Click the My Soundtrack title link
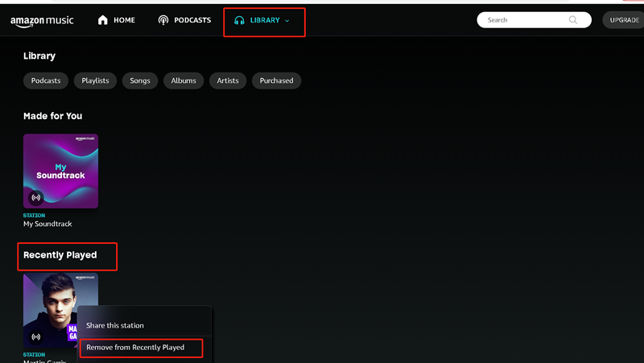 (47, 224)
